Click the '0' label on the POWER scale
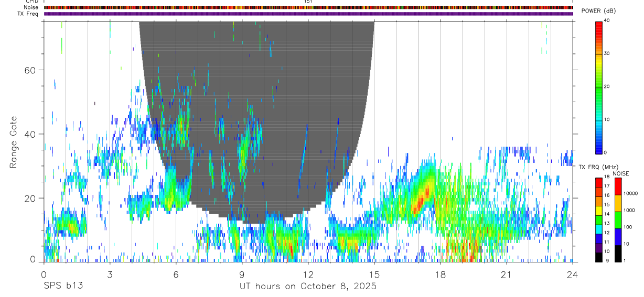644x297 pixels. pyautogui.click(x=606, y=152)
